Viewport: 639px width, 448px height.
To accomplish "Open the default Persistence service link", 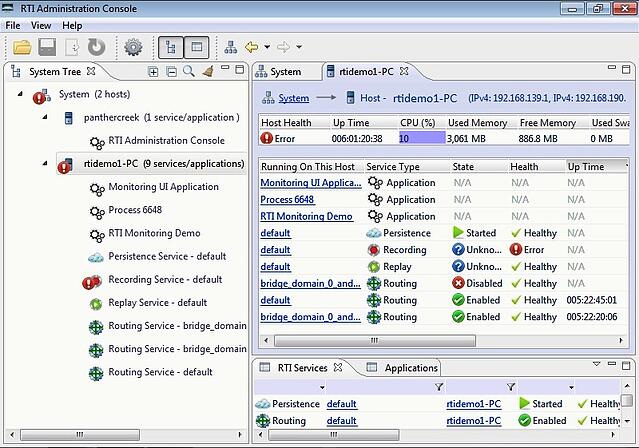I will coord(275,233).
